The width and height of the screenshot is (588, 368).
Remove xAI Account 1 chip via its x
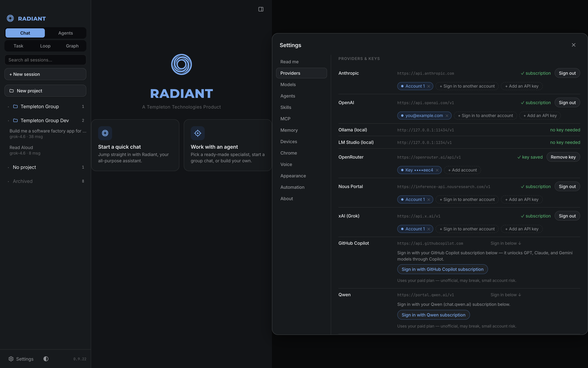point(429,229)
